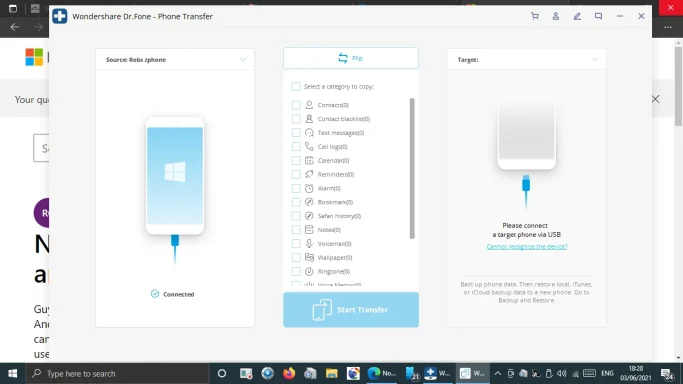Open File Explorer from the taskbar

pos(331,374)
